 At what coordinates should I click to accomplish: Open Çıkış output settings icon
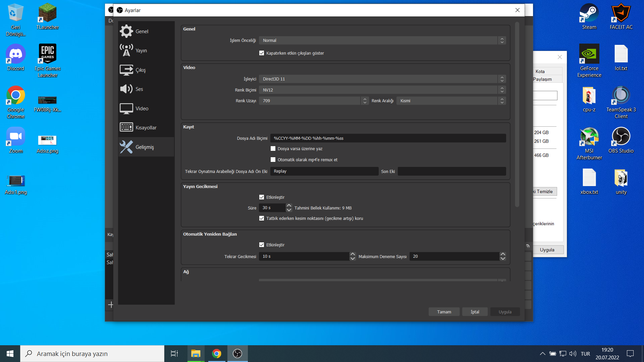pos(126,70)
